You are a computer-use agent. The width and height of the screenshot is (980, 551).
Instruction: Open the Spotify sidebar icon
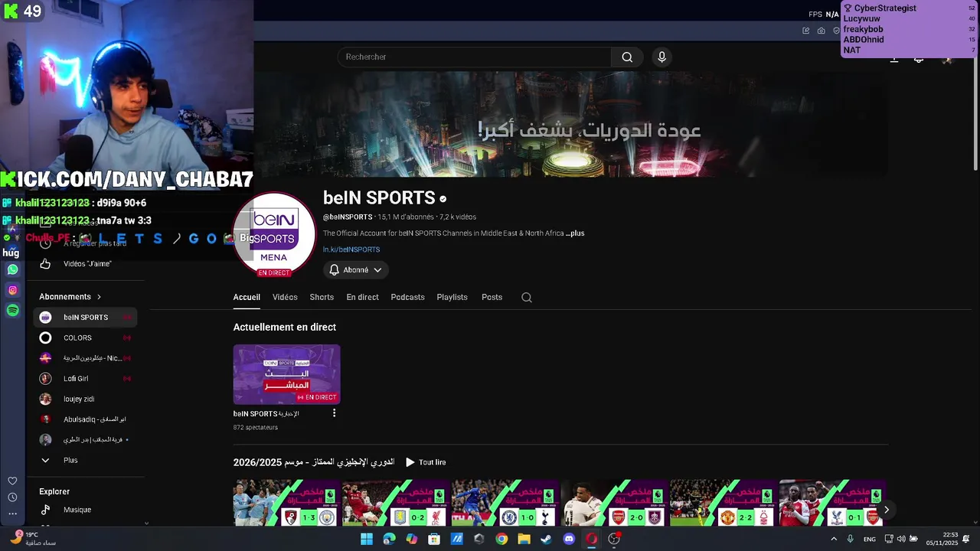(x=12, y=311)
